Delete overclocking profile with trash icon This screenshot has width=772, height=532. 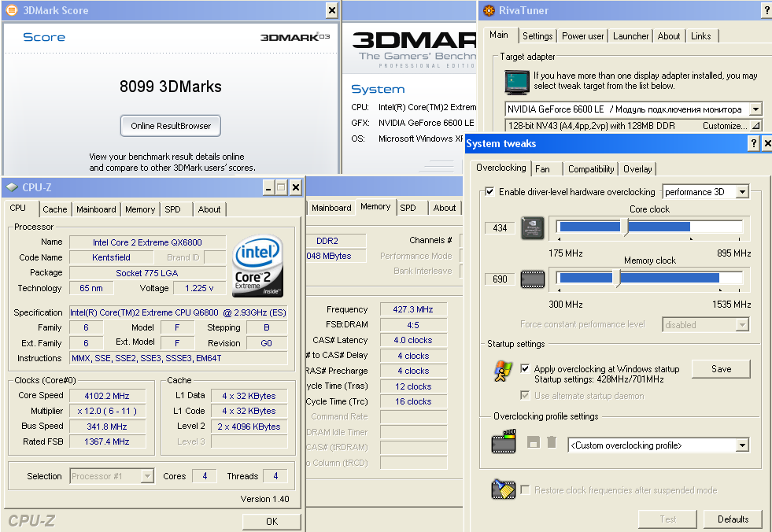click(552, 441)
